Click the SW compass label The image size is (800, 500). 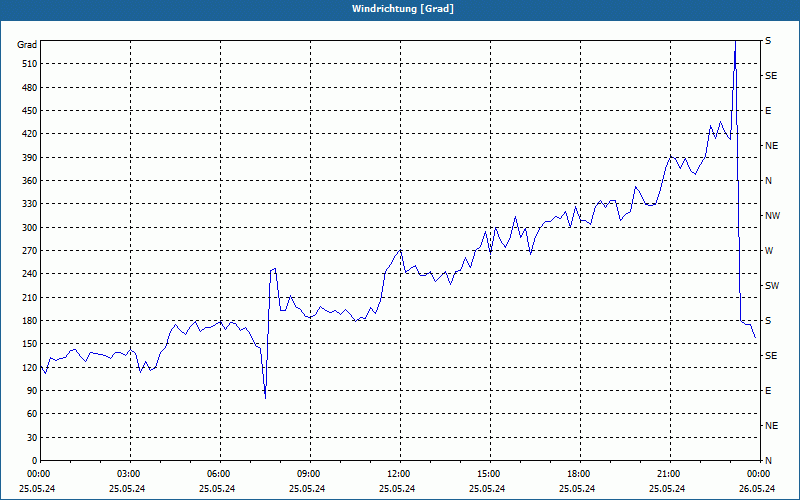(x=772, y=286)
